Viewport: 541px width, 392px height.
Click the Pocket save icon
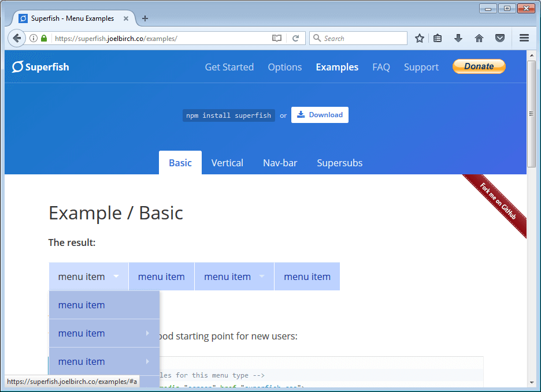tap(500, 38)
